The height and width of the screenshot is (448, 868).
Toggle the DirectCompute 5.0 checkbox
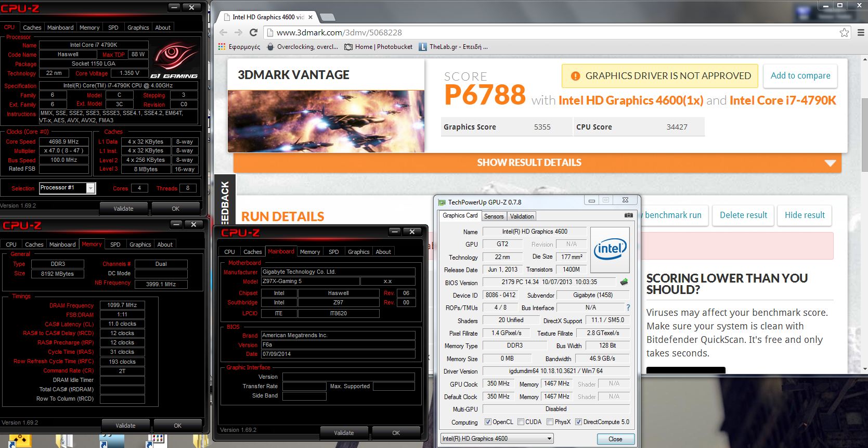(578, 422)
